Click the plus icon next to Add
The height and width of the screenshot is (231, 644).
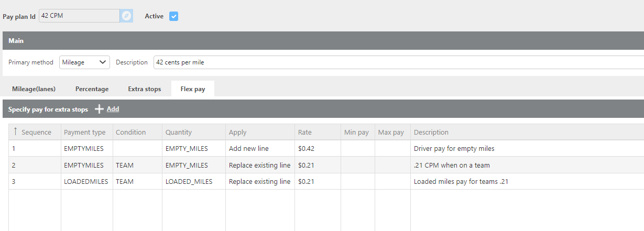point(99,109)
